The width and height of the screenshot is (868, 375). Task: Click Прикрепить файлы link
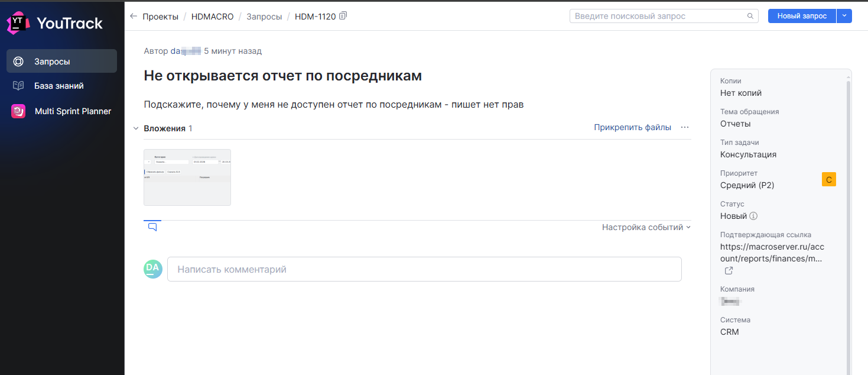pyautogui.click(x=632, y=127)
